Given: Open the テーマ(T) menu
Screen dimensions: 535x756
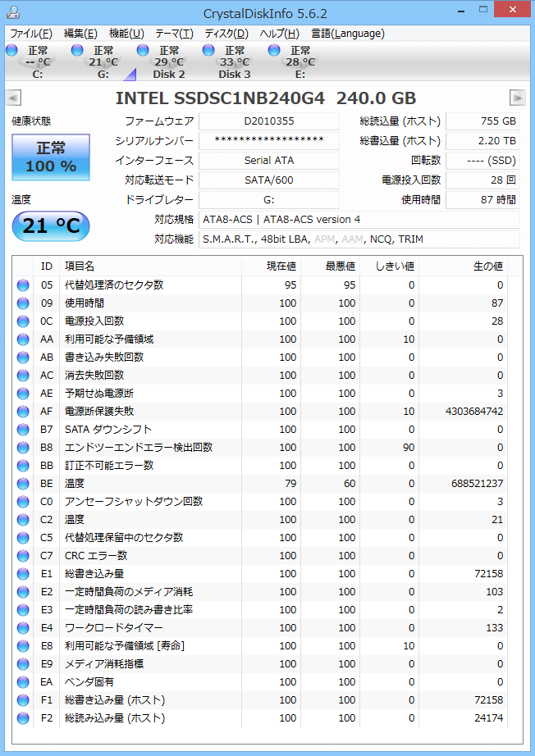Looking at the screenshot, I should coord(174,34).
